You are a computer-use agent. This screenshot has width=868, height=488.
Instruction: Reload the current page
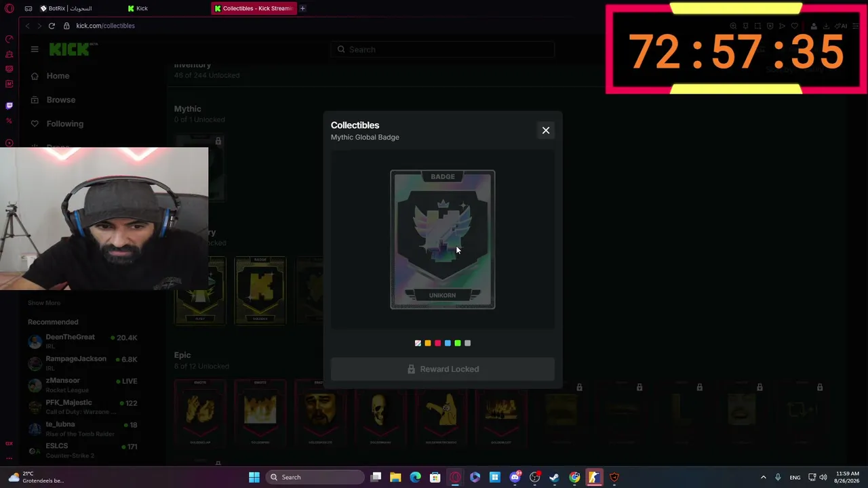click(52, 26)
